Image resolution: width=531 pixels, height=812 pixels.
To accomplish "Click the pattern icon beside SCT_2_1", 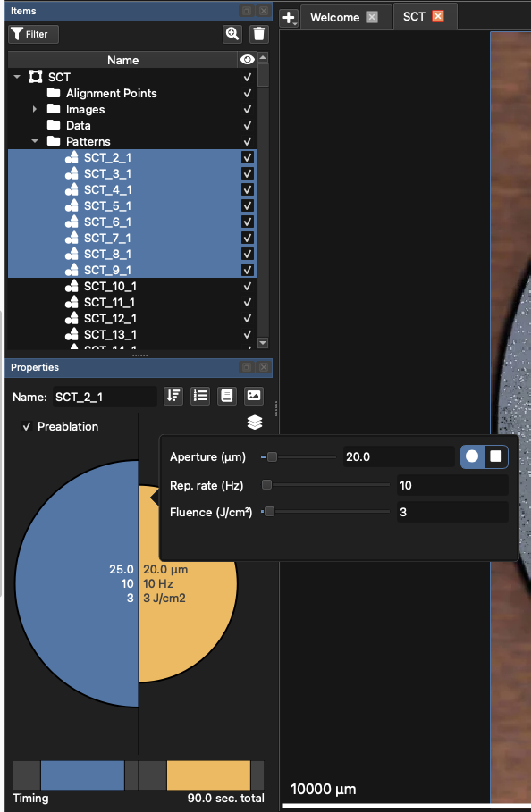I will [x=72, y=157].
